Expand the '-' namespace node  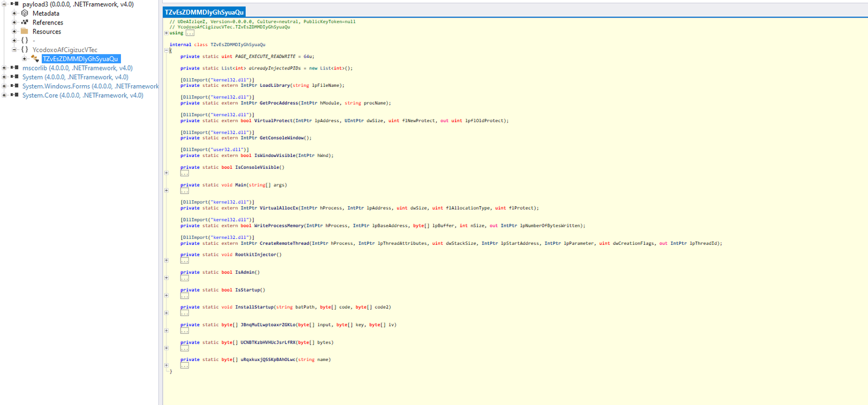click(x=14, y=40)
